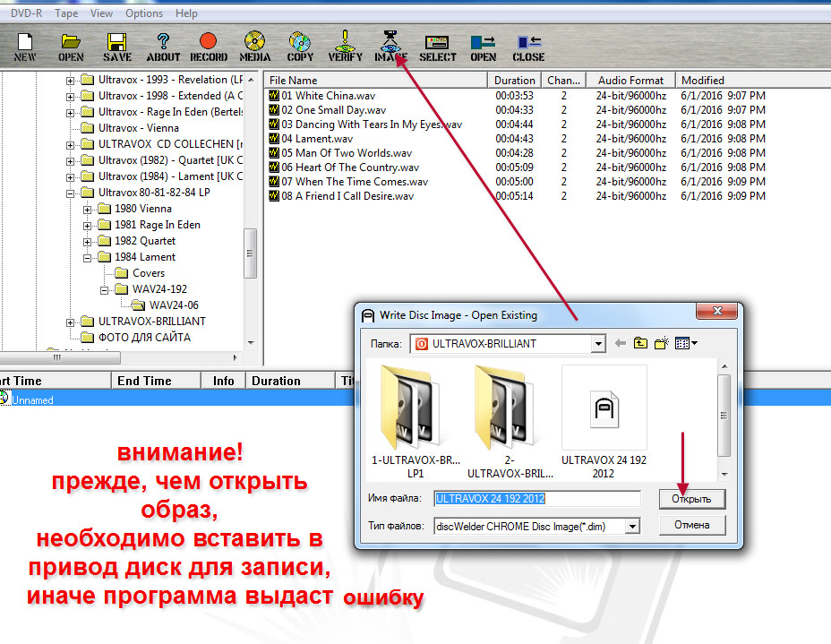
Task: Open the ABOUT question mark icon
Action: pyautogui.click(x=163, y=47)
